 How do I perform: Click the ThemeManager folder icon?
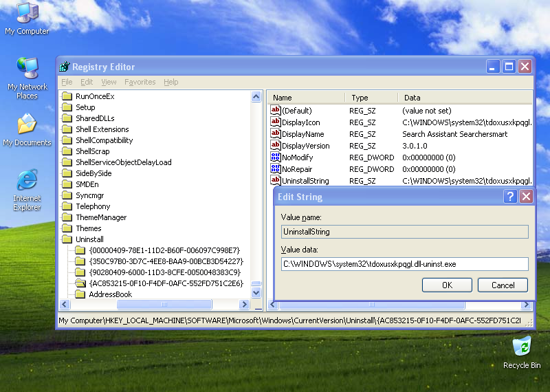coord(67,217)
